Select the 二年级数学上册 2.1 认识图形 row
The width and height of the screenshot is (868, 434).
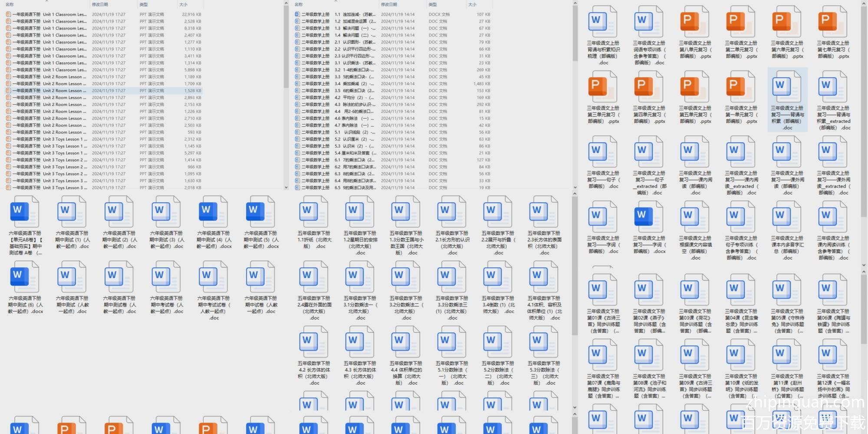click(x=393, y=42)
